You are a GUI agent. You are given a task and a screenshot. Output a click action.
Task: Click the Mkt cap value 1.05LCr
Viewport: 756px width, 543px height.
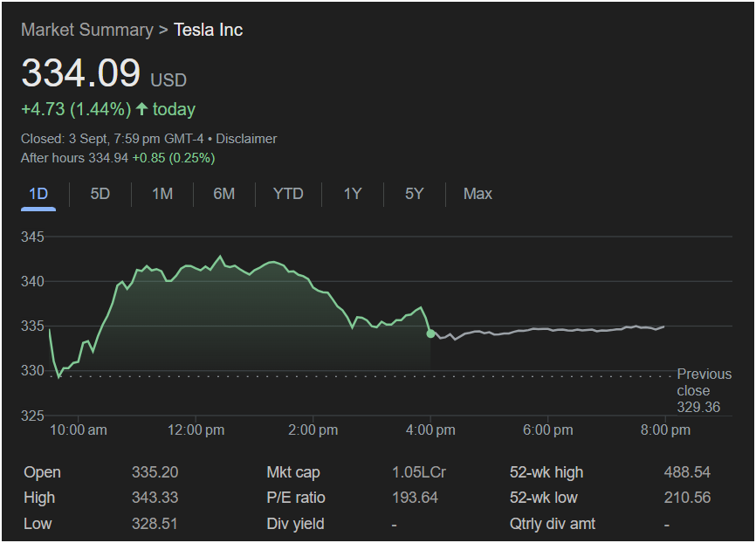point(419,472)
